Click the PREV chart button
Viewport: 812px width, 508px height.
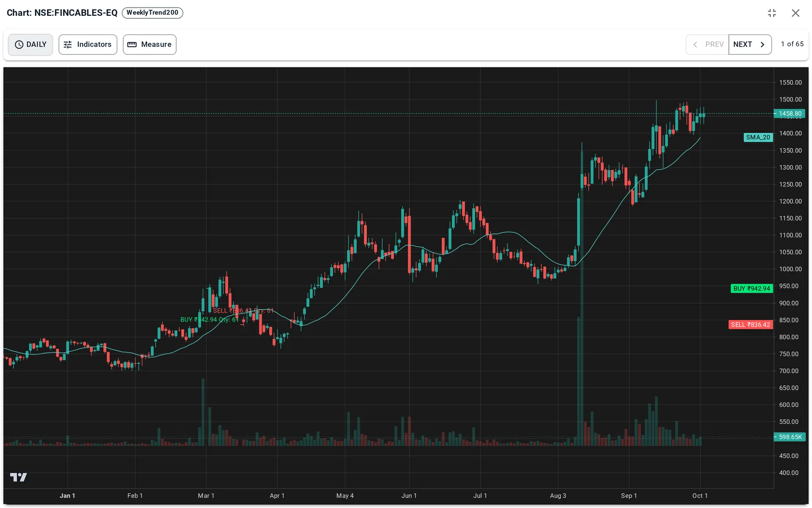tap(707, 45)
